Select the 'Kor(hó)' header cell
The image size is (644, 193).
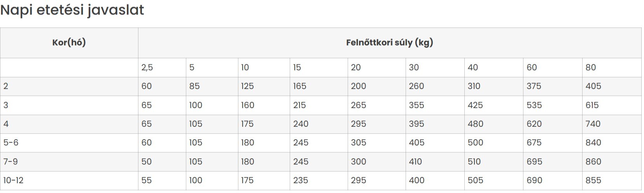[69, 43]
